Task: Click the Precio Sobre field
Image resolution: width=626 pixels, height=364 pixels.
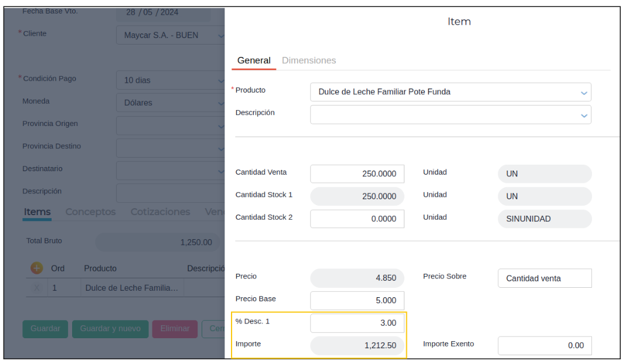Action: click(x=545, y=278)
